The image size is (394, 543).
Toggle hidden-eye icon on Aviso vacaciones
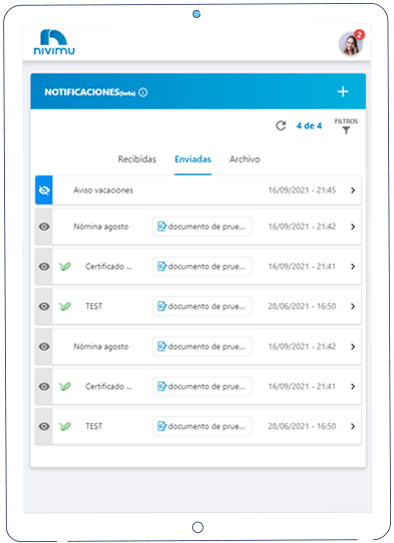(44, 190)
